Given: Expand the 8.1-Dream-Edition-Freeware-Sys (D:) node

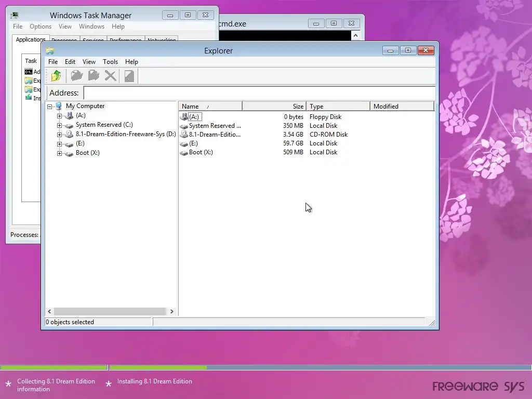Looking at the screenshot, I should (59, 135).
